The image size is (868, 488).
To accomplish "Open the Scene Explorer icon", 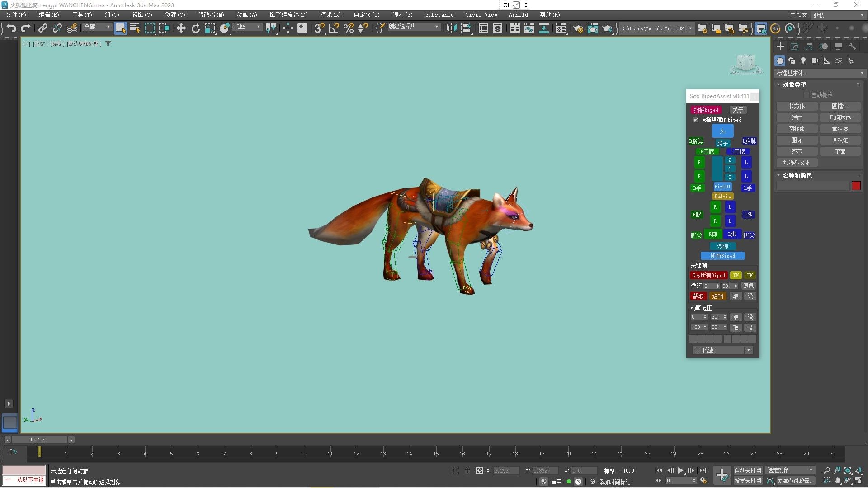I will (483, 28).
